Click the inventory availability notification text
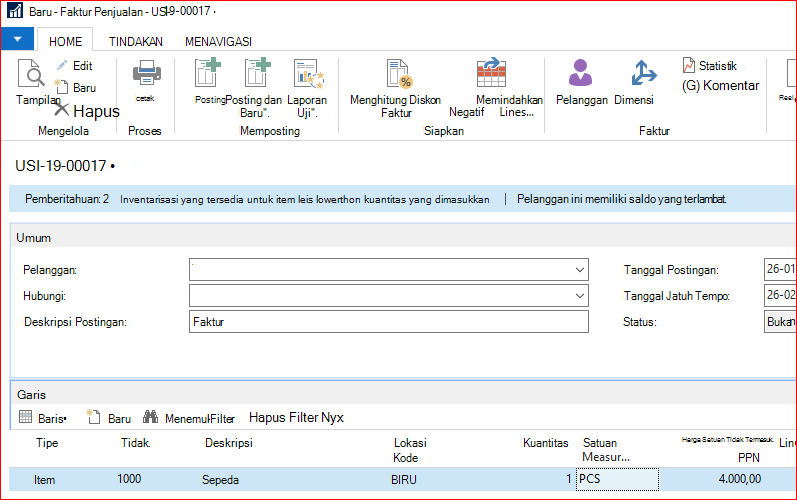 click(x=304, y=200)
